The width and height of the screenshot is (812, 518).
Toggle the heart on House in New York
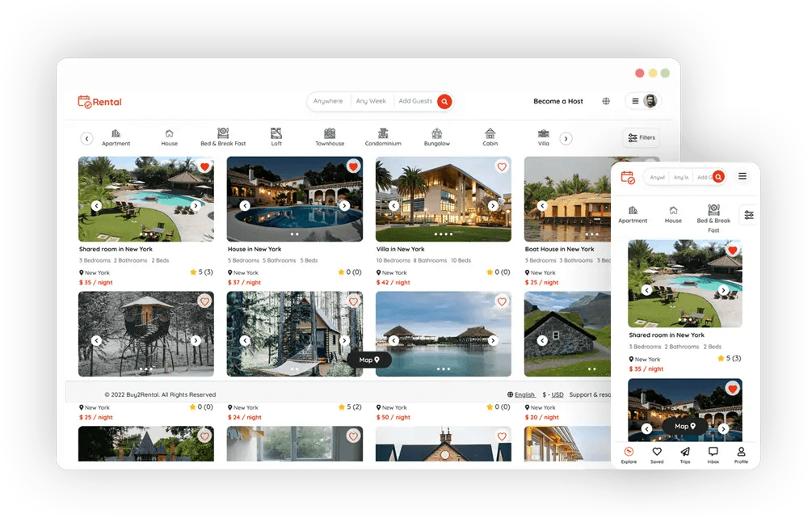353,167
